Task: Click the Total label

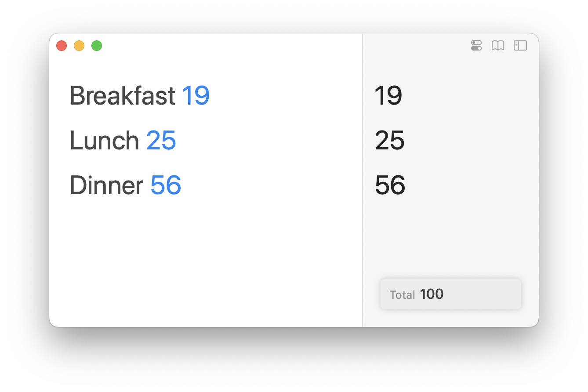Action: pyautogui.click(x=403, y=294)
